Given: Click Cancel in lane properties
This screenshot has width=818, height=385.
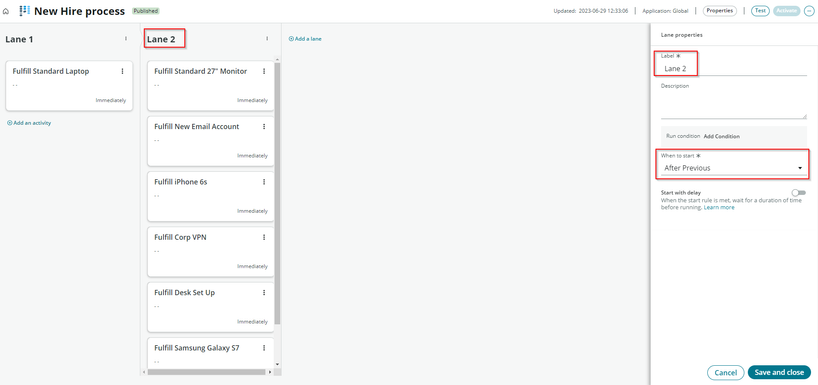Looking at the screenshot, I should click(725, 372).
